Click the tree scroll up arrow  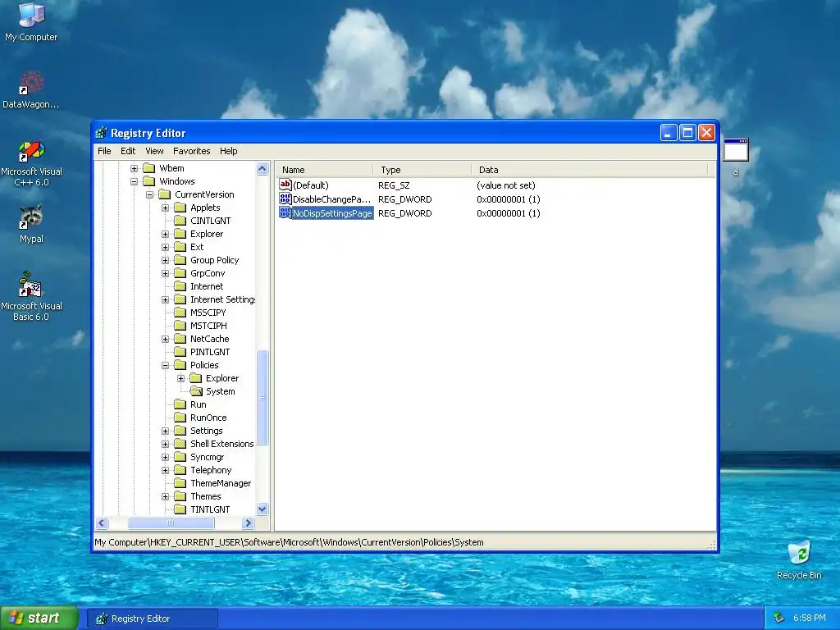(262, 169)
